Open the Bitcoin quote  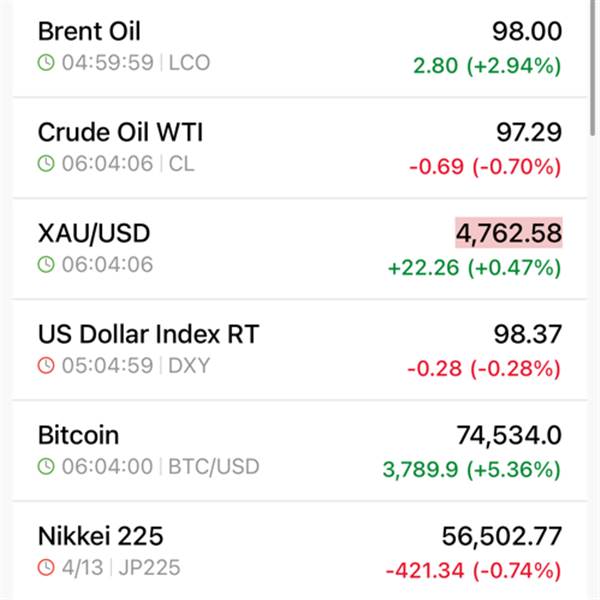click(x=78, y=436)
